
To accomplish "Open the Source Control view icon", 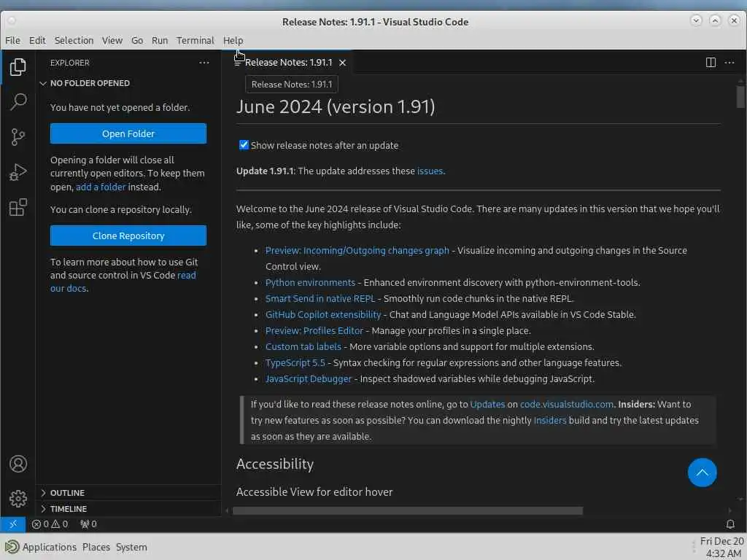I will pos(18,136).
